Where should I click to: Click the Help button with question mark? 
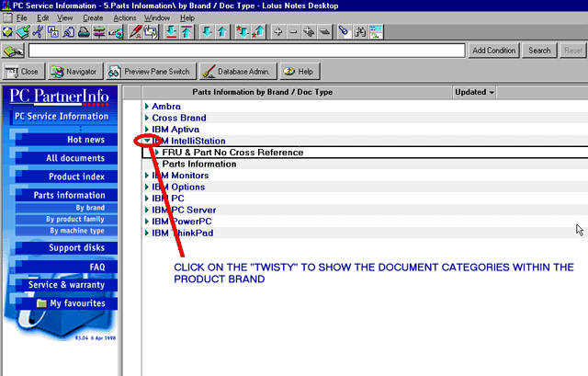[x=299, y=71]
